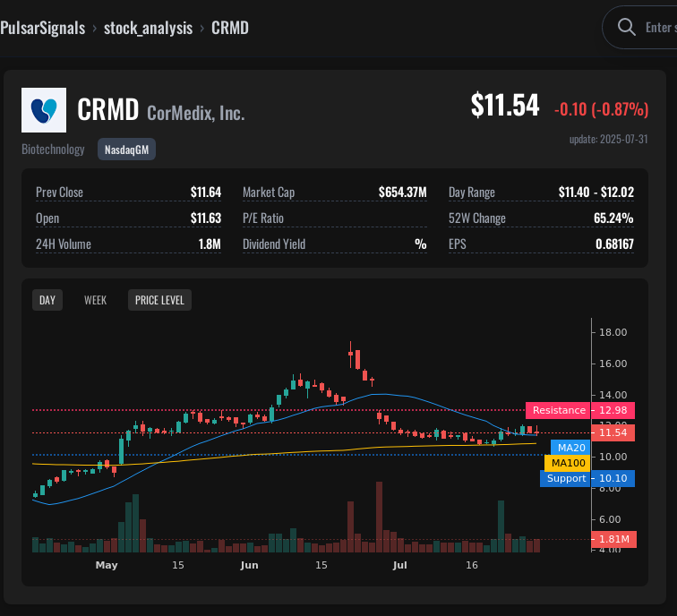Click the 1.81M volume marker
This screenshot has height=616, width=677.
(613, 539)
